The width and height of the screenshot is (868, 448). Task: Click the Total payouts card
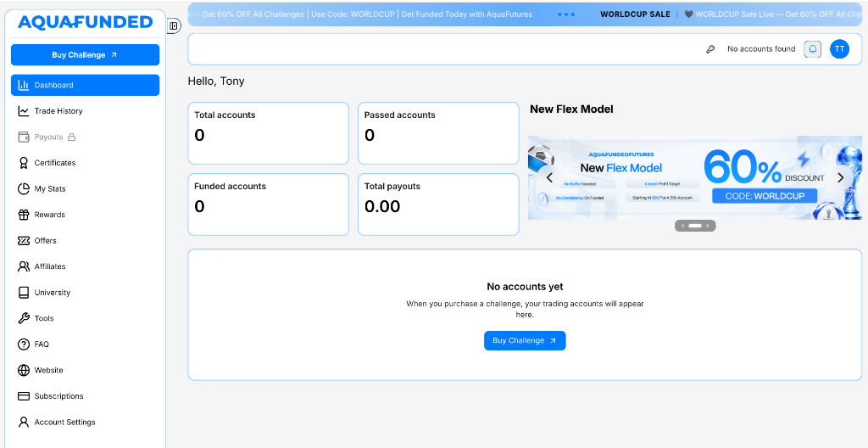438,204
